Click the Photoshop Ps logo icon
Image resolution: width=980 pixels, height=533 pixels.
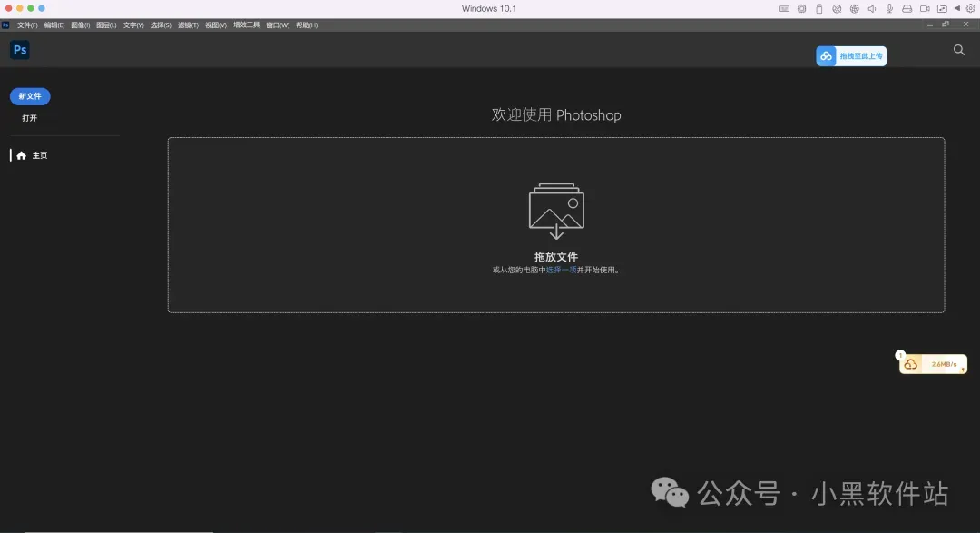coord(20,50)
